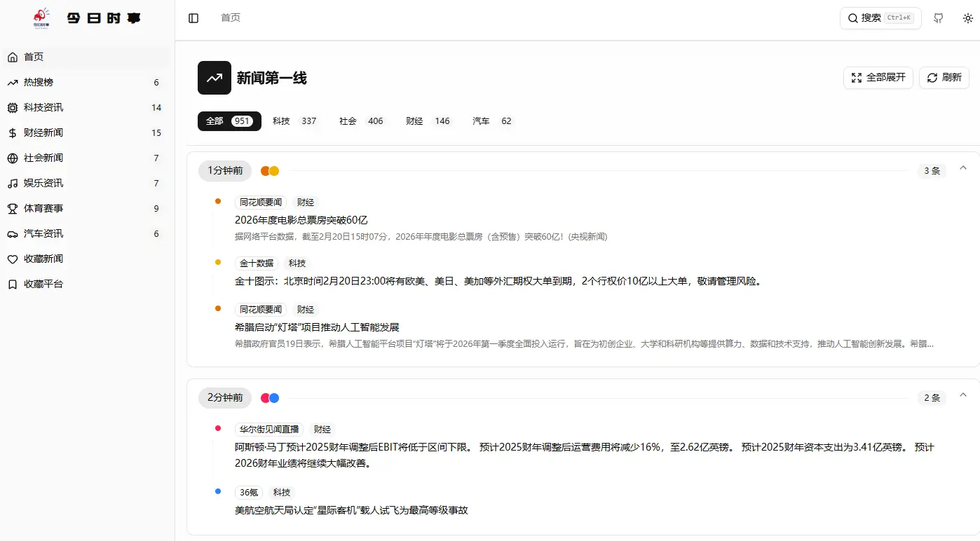Image resolution: width=980 pixels, height=541 pixels.
Task: Toggle the sidebar panel icon
Action: pyautogui.click(x=193, y=18)
